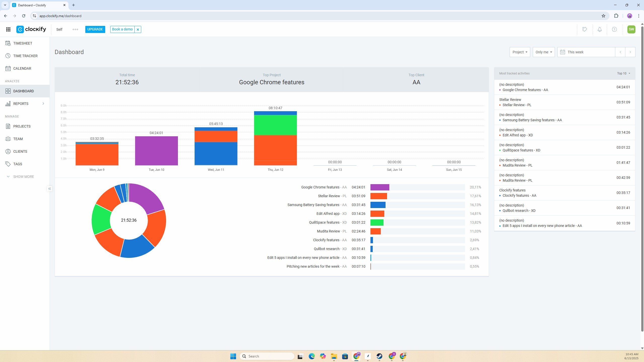
Task: Click the UPGRADE button
Action: (95, 29)
